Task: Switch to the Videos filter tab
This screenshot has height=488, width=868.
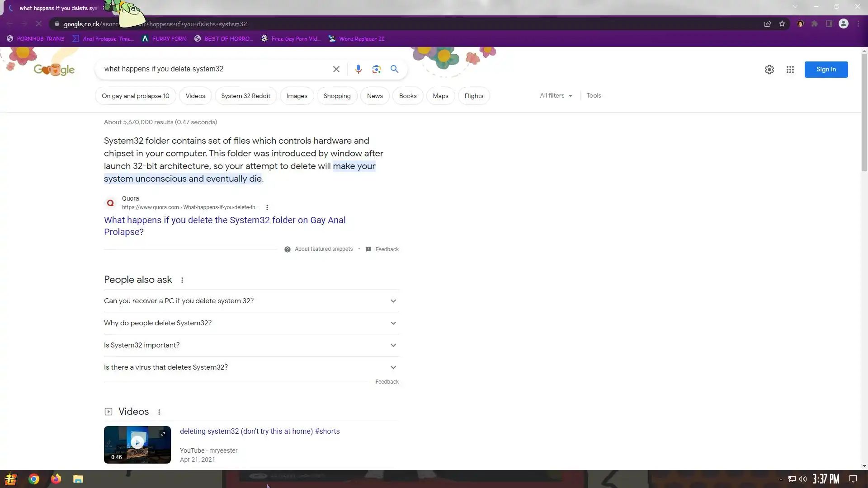Action: pos(195,96)
